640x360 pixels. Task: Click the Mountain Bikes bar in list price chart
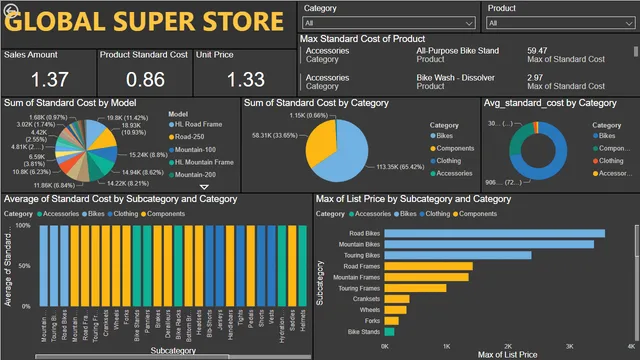click(489, 244)
